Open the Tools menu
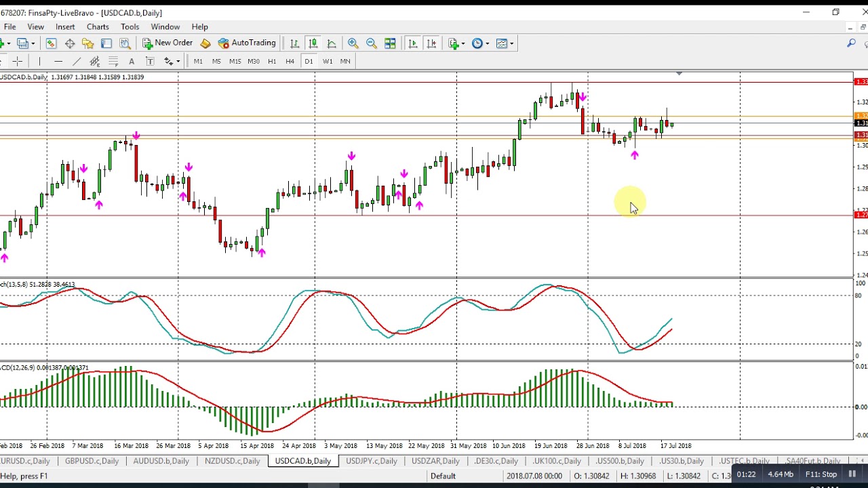 pos(130,27)
